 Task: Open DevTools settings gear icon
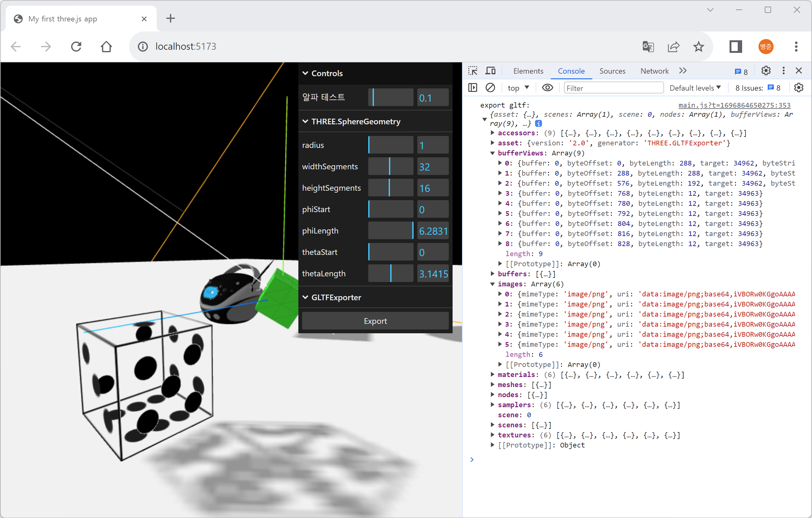pyautogui.click(x=766, y=71)
